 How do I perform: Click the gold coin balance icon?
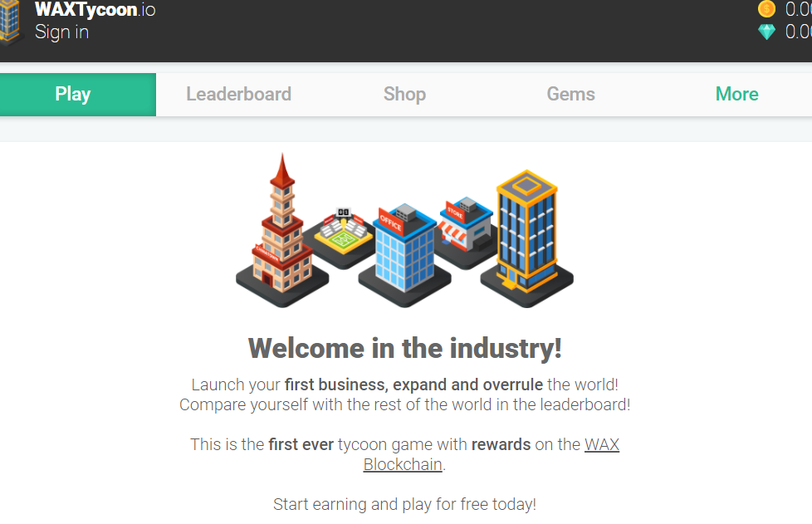pos(766,9)
